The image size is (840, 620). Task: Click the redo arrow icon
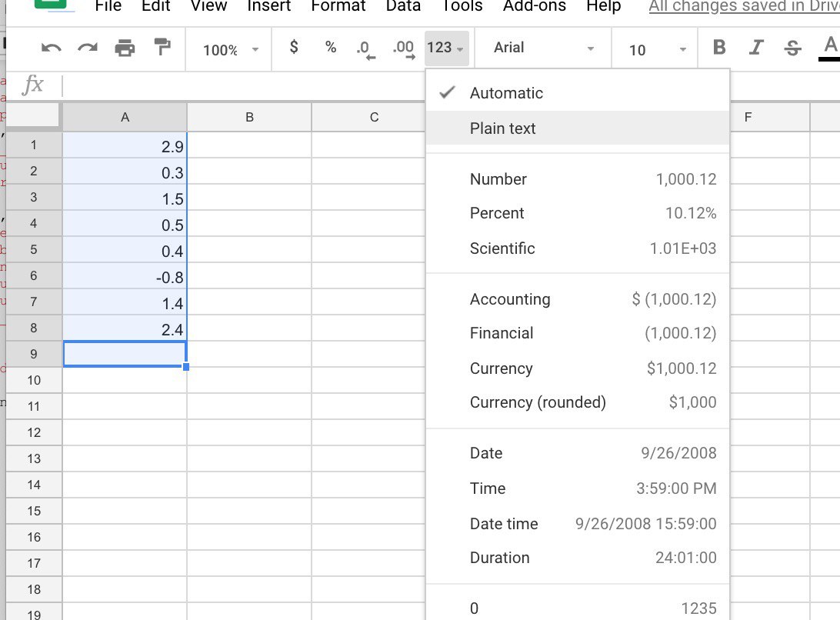pyautogui.click(x=88, y=48)
